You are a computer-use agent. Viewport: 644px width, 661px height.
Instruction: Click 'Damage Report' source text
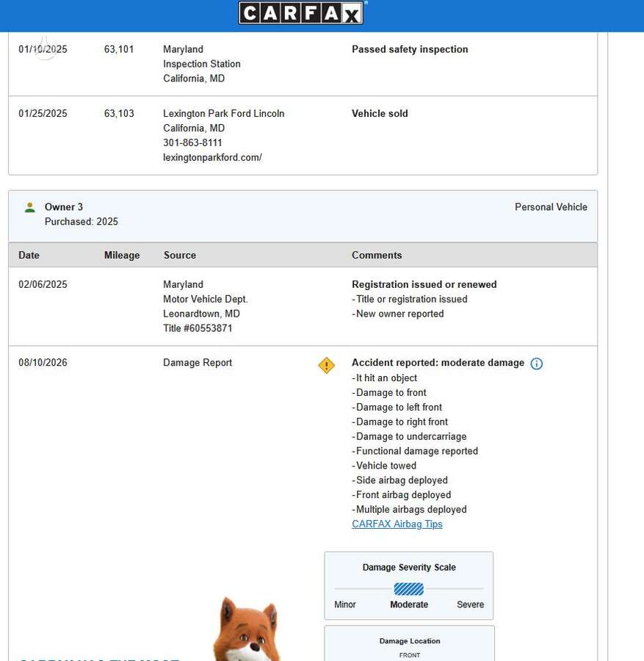pos(198,363)
